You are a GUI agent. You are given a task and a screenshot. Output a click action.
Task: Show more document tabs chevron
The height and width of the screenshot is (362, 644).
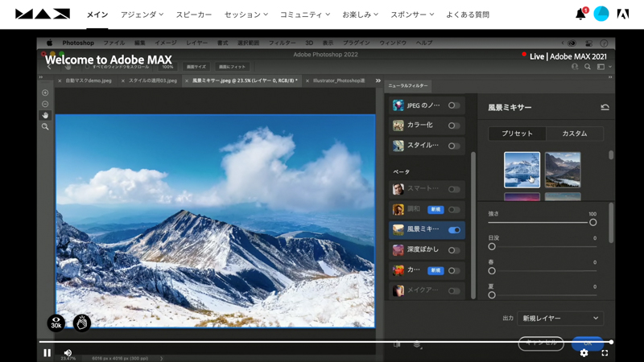[x=378, y=81]
